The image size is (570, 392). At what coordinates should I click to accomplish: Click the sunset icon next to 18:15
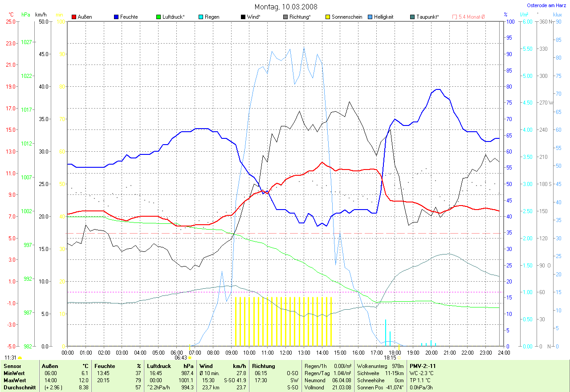[399, 357]
